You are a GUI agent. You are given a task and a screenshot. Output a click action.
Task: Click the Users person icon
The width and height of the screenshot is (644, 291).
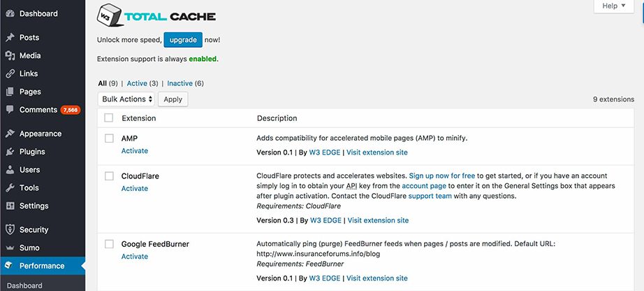(x=10, y=169)
